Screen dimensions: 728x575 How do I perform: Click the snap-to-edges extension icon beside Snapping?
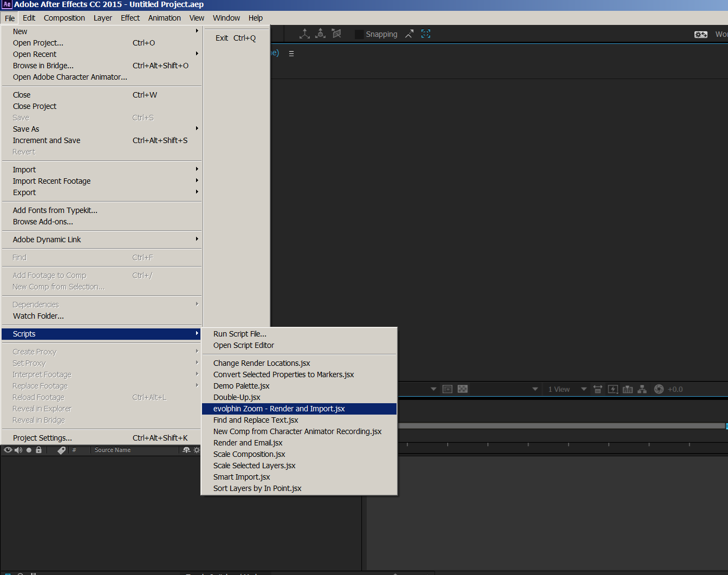tap(409, 34)
